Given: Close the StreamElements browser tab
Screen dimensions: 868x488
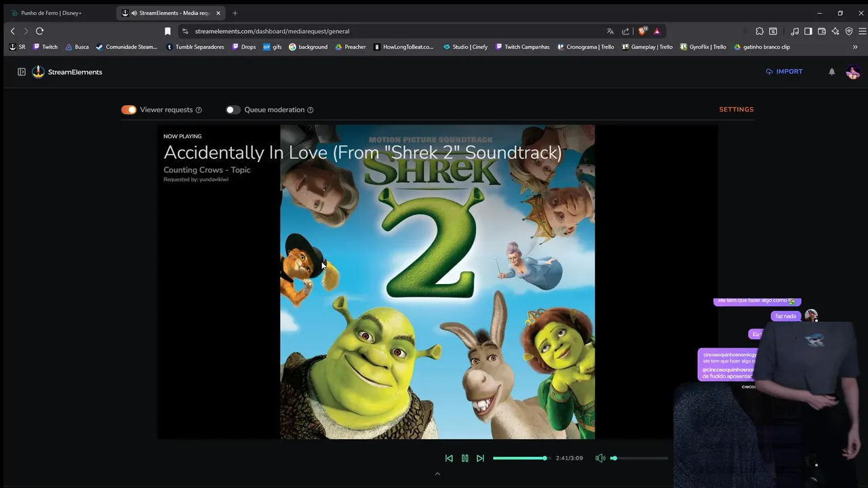Looking at the screenshot, I should point(218,13).
